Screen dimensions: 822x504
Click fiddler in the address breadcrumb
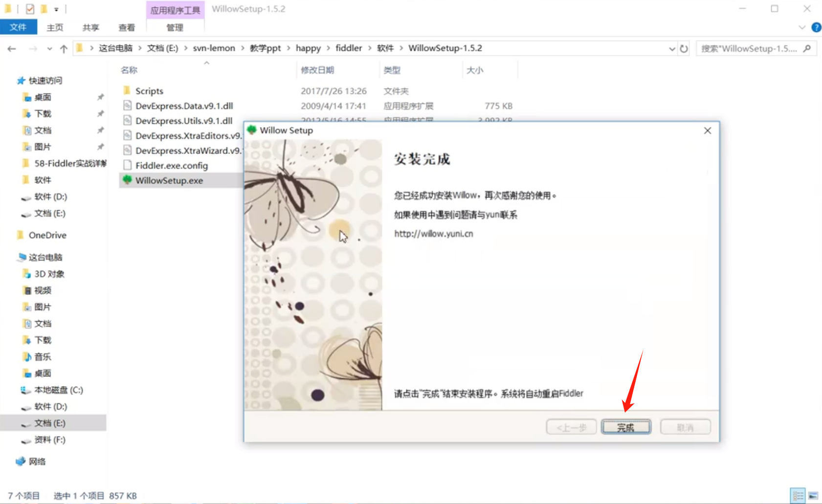click(x=349, y=48)
